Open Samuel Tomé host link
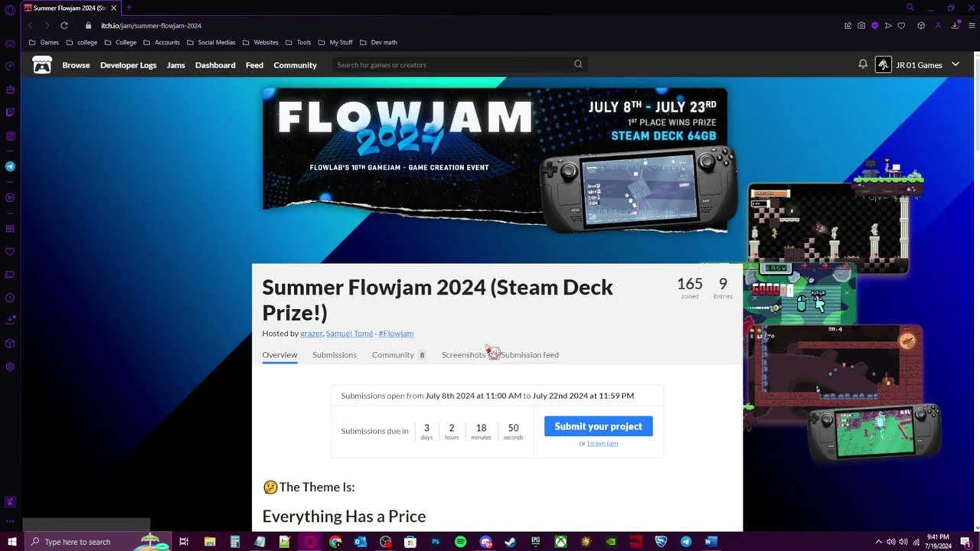 point(349,334)
